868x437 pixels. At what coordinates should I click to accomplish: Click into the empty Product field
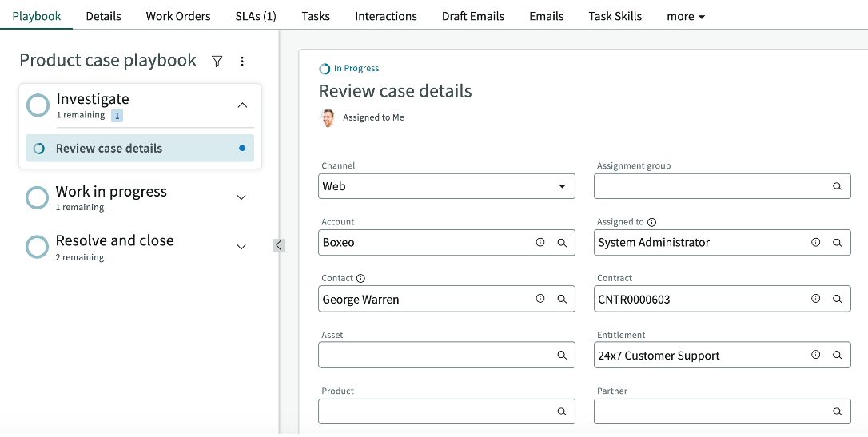coord(447,411)
